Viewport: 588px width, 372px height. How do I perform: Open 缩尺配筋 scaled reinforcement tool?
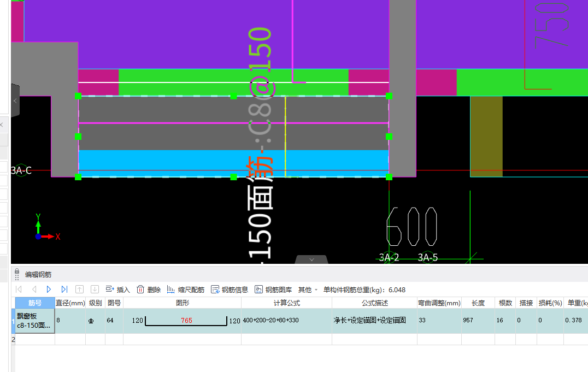186,290
